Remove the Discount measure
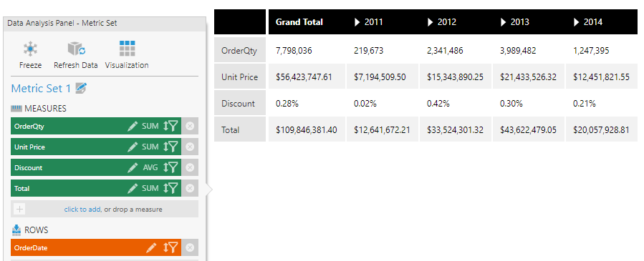Image resolution: width=644 pixels, height=261 pixels. click(190, 167)
